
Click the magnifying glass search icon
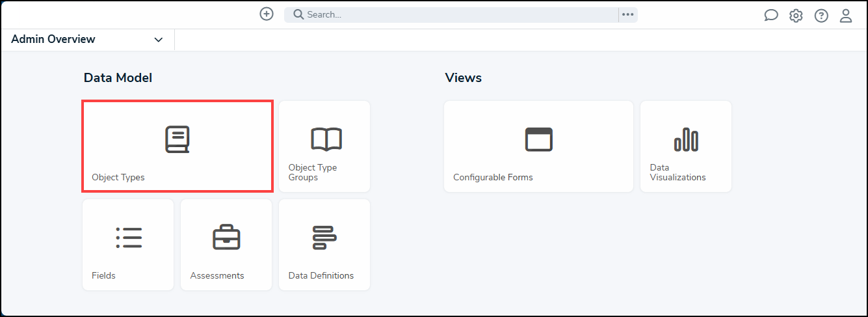[298, 14]
